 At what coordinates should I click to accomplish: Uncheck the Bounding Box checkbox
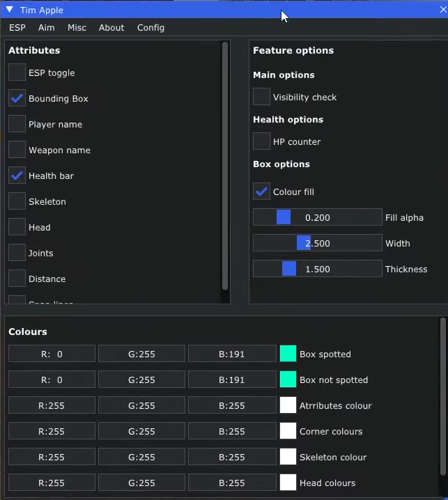pyautogui.click(x=17, y=98)
